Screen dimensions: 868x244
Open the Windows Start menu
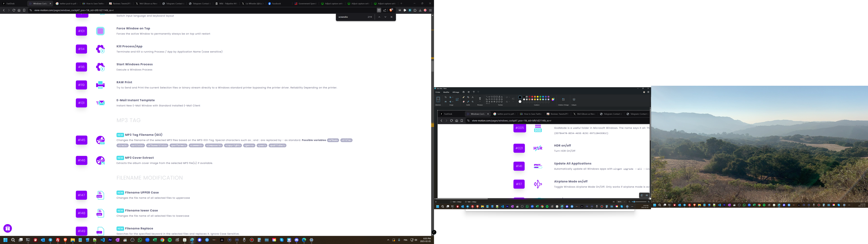click(5, 240)
